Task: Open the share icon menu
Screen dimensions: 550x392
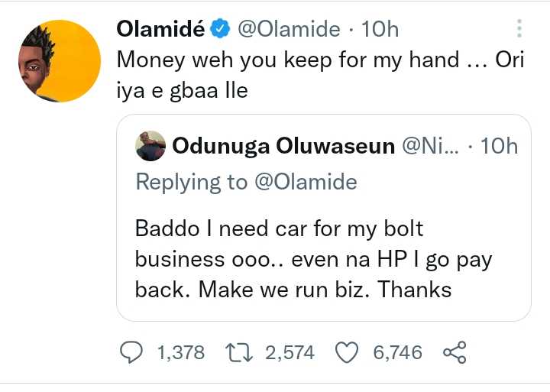Action: [455, 352]
